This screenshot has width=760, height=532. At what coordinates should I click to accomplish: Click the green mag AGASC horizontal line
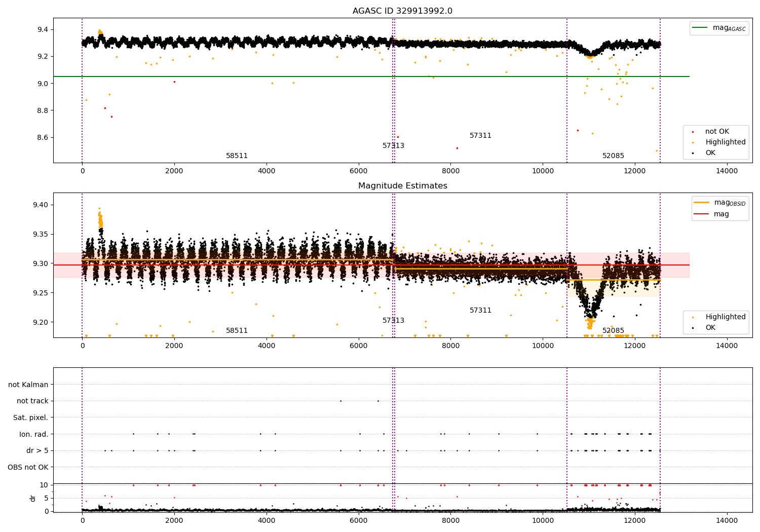pyautogui.click(x=371, y=77)
